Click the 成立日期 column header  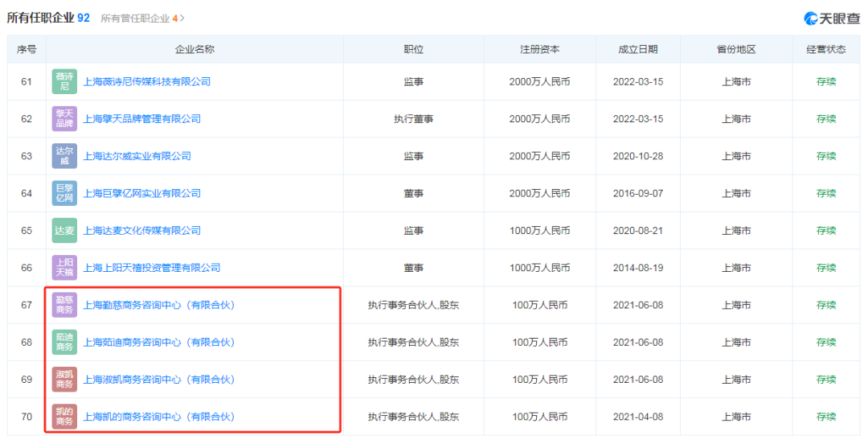(637, 49)
